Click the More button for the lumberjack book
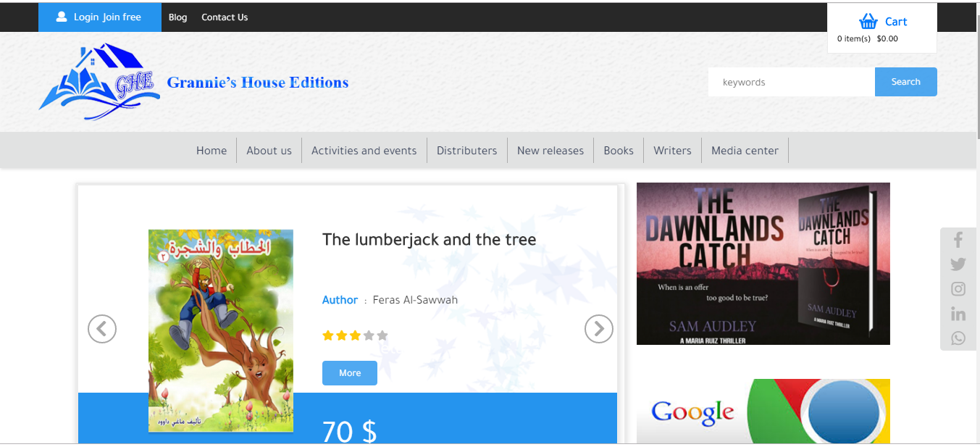Screen dimensions: 980x447 tap(350, 373)
